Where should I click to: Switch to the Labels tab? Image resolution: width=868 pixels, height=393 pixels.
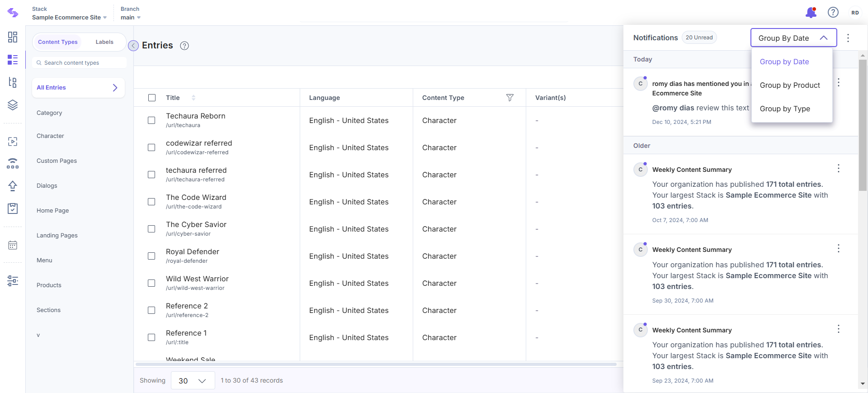(x=104, y=42)
